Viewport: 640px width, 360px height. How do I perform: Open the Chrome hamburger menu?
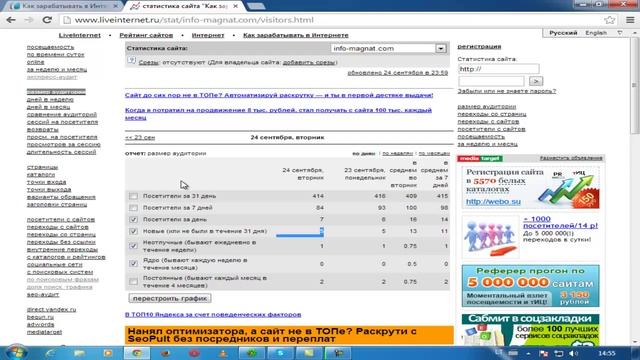630,20
